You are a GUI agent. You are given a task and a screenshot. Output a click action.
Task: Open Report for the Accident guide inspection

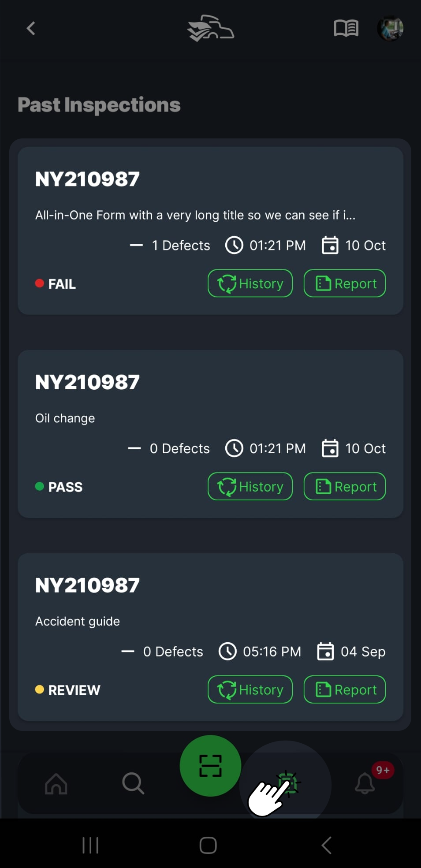point(345,690)
